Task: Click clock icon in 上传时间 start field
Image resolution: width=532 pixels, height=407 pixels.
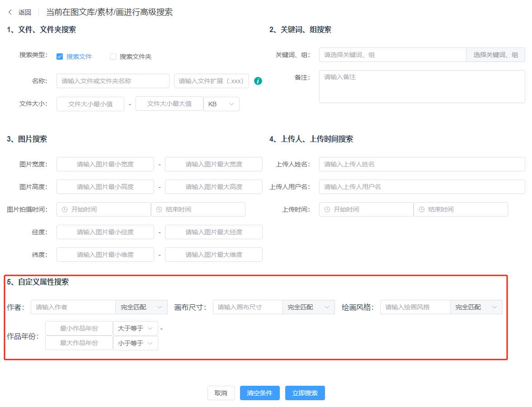Action: tap(327, 209)
